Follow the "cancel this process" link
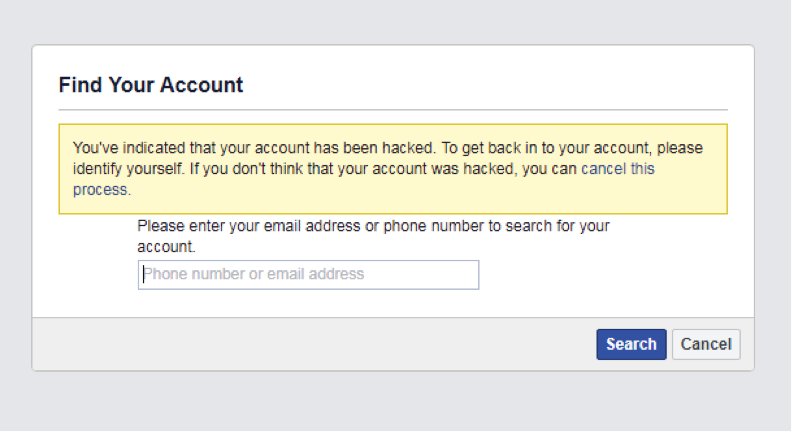The height and width of the screenshot is (432, 792). (617, 169)
